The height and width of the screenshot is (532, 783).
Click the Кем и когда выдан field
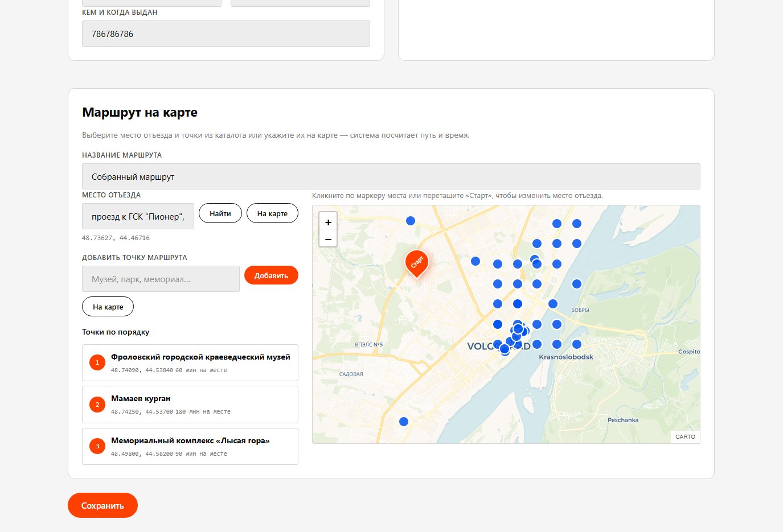pyautogui.click(x=226, y=34)
